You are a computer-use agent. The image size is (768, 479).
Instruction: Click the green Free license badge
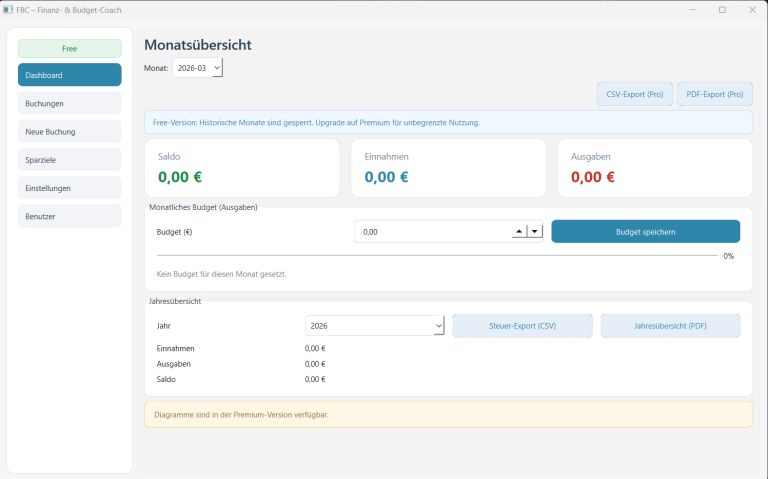tap(69, 48)
